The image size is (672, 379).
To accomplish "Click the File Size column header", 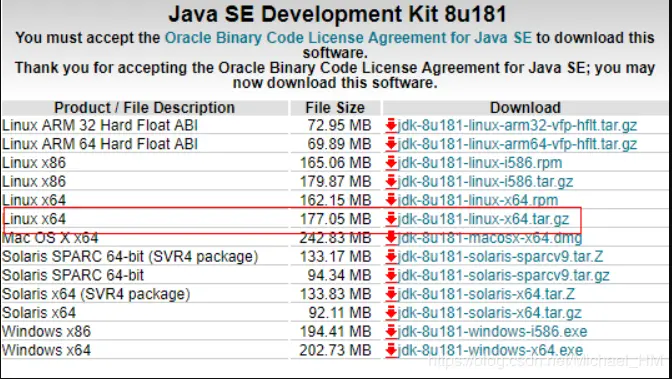I will (x=335, y=108).
